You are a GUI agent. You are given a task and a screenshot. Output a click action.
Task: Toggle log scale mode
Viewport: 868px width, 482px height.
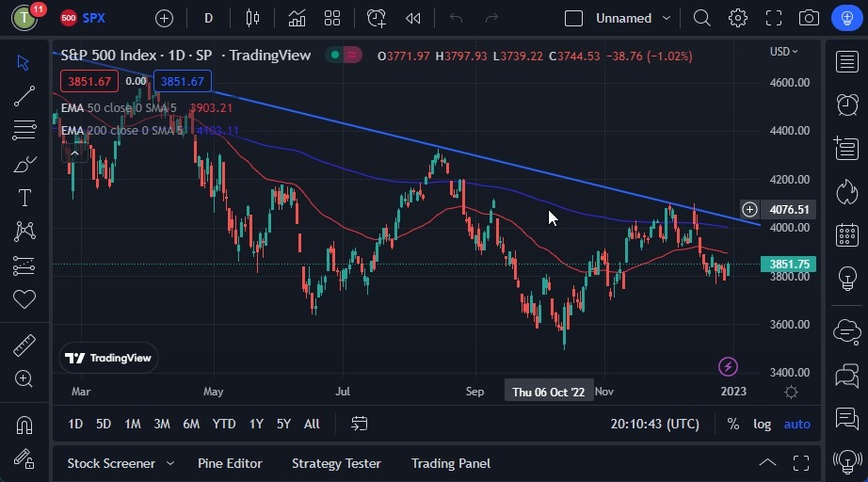point(763,425)
